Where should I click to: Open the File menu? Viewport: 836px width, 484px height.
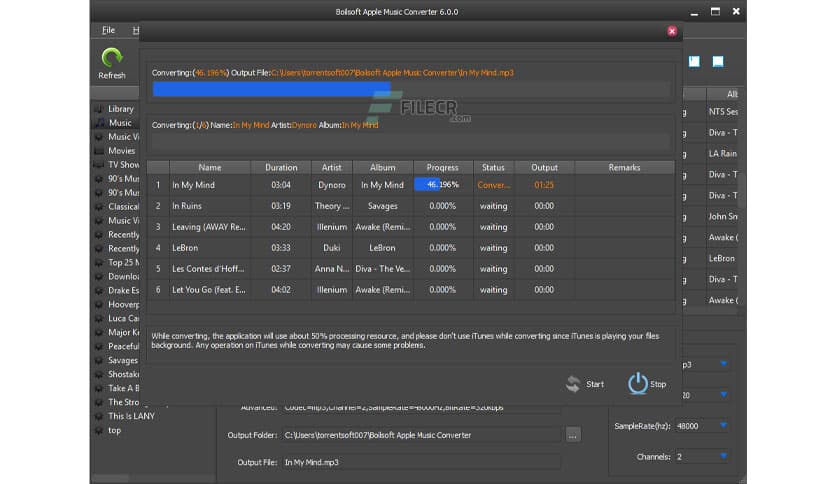pos(108,30)
